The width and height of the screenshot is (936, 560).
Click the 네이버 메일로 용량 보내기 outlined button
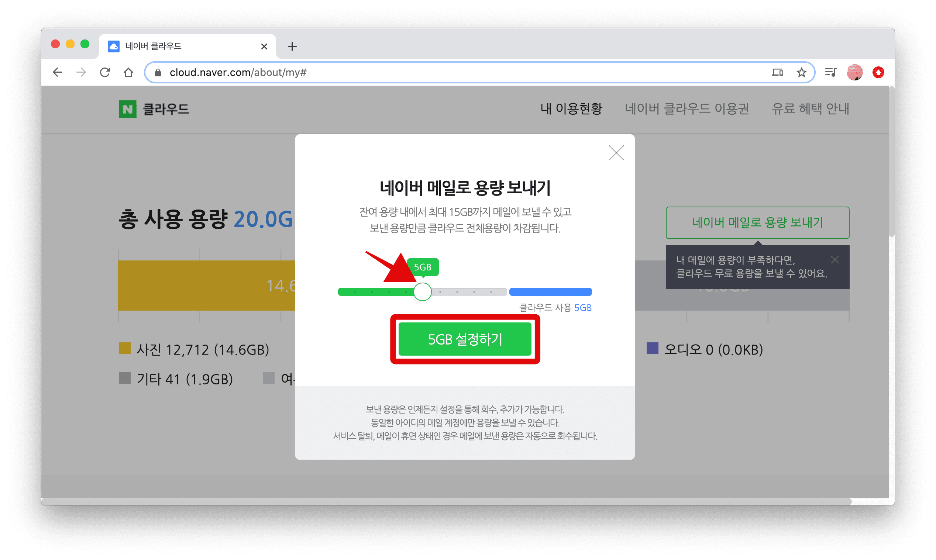click(x=757, y=223)
